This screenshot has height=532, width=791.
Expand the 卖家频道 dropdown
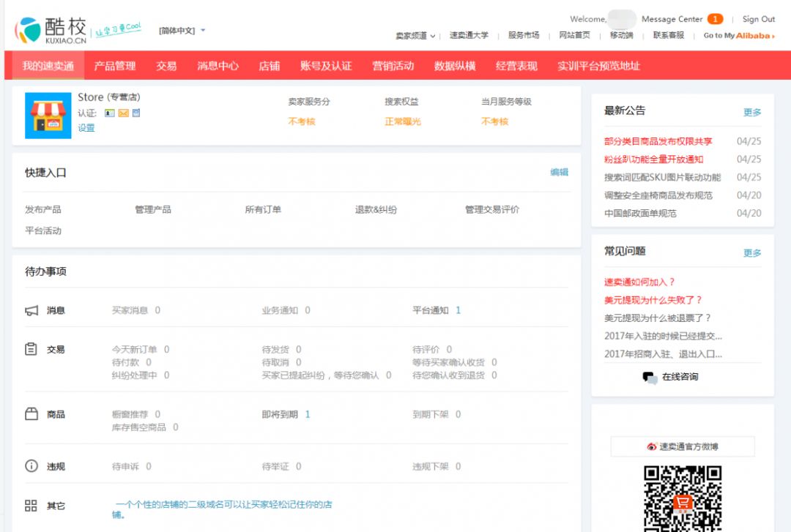click(415, 36)
